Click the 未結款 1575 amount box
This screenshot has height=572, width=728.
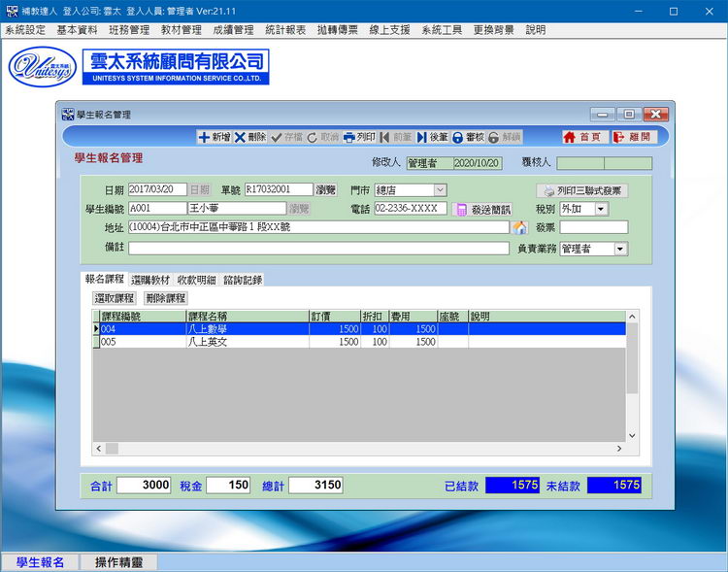point(613,486)
